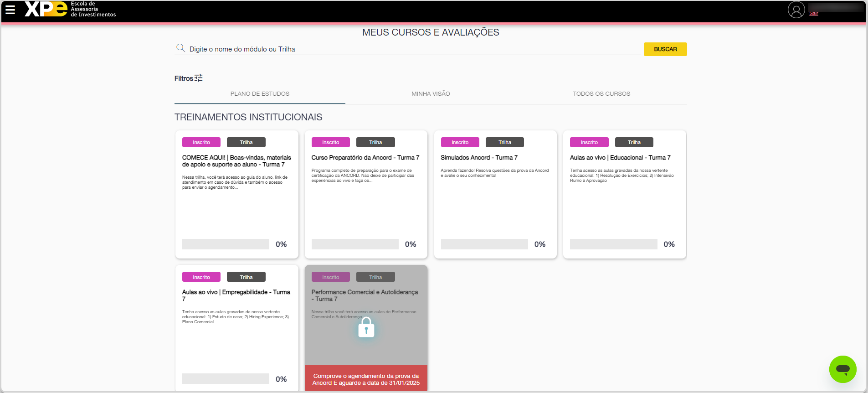This screenshot has height=393, width=868.
Task: Click Inscrito badge on Simulados Ancord card
Action: click(x=460, y=142)
